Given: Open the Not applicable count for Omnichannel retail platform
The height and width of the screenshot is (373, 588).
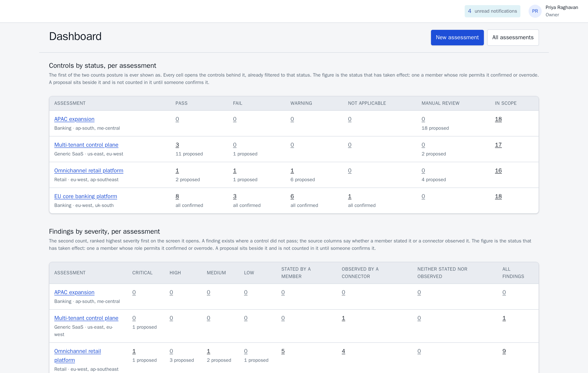Looking at the screenshot, I should pyautogui.click(x=350, y=171).
